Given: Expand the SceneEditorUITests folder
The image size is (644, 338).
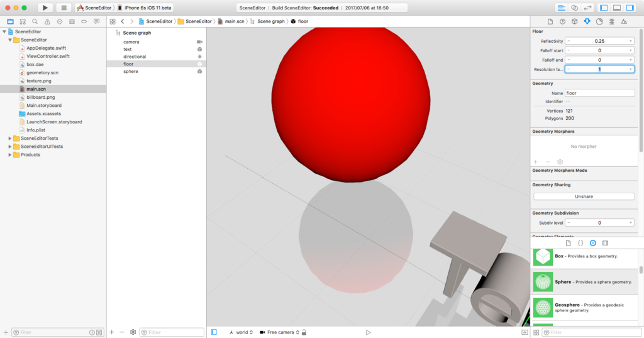Looking at the screenshot, I should 10,147.
